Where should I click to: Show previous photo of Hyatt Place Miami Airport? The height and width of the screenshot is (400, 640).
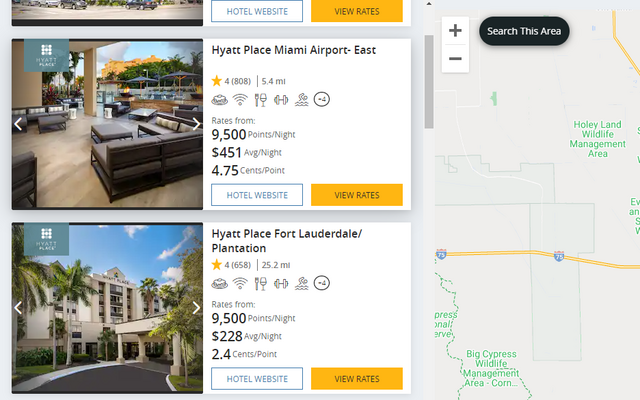[18, 124]
